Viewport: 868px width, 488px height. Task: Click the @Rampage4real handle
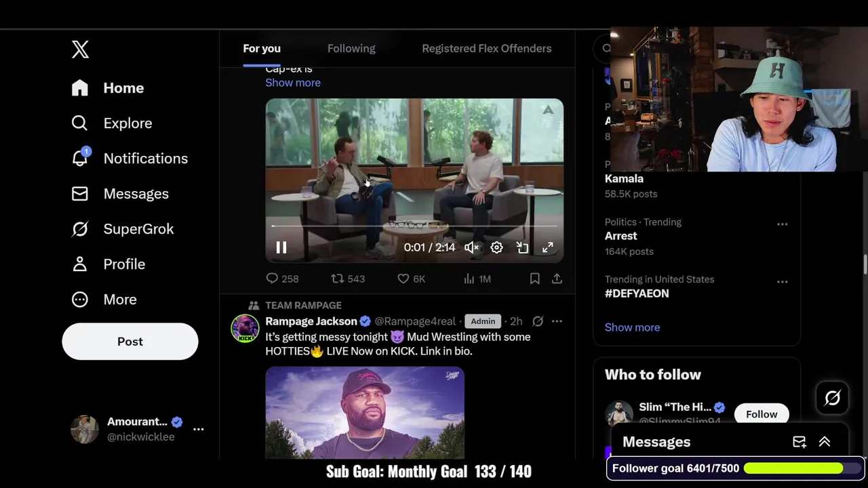415,321
